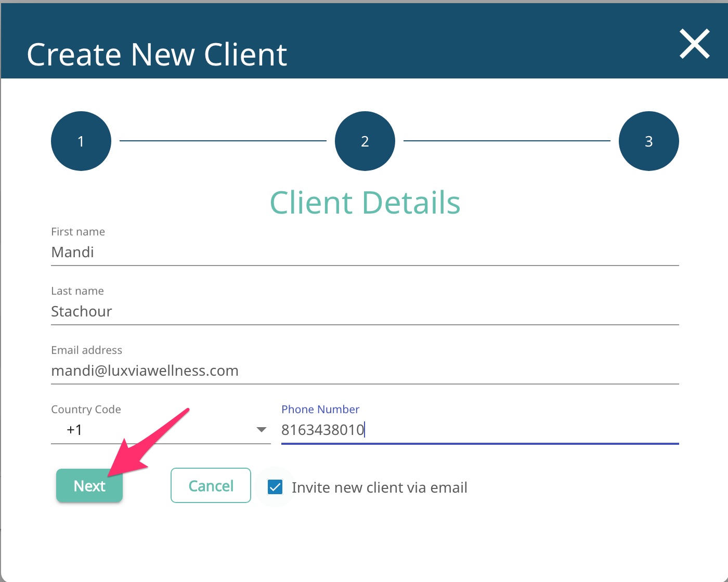The height and width of the screenshot is (582, 728).
Task: Click the step 1 circle in the progress indicator
Action: tap(81, 141)
